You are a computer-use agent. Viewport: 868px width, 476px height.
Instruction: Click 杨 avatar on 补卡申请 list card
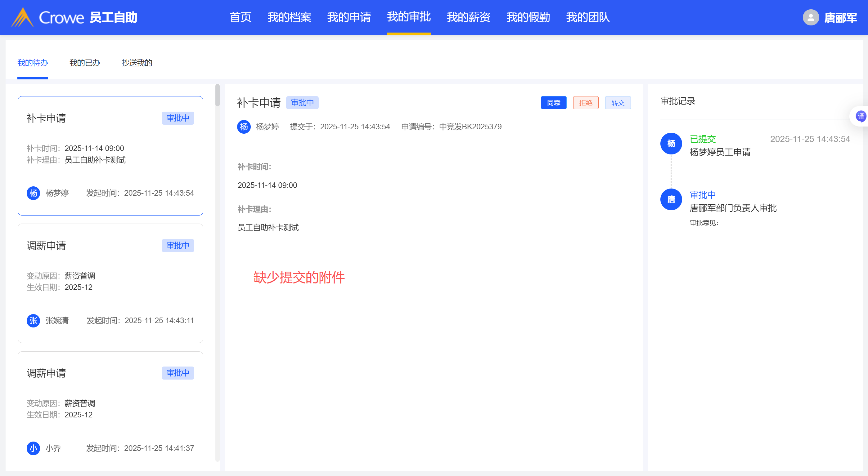[33, 193]
